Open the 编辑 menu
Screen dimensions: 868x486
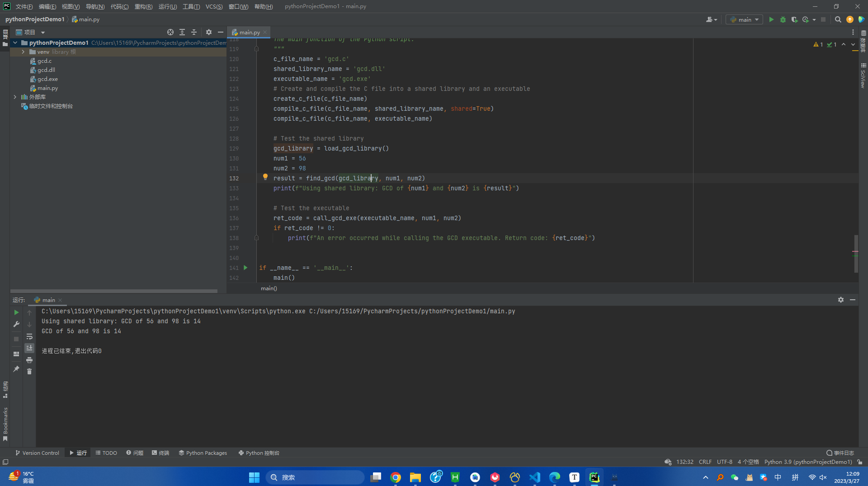tap(47, 6)
